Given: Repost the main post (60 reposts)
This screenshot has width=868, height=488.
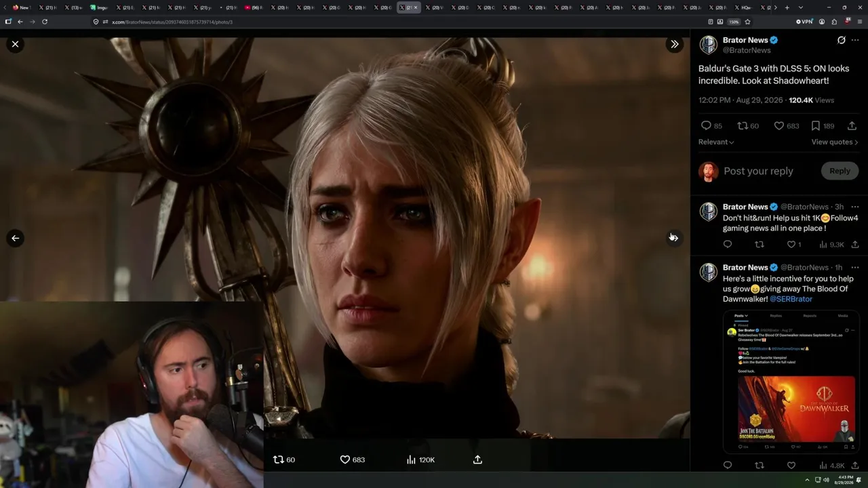Looking at the screenshot, I should pos(748,125).
